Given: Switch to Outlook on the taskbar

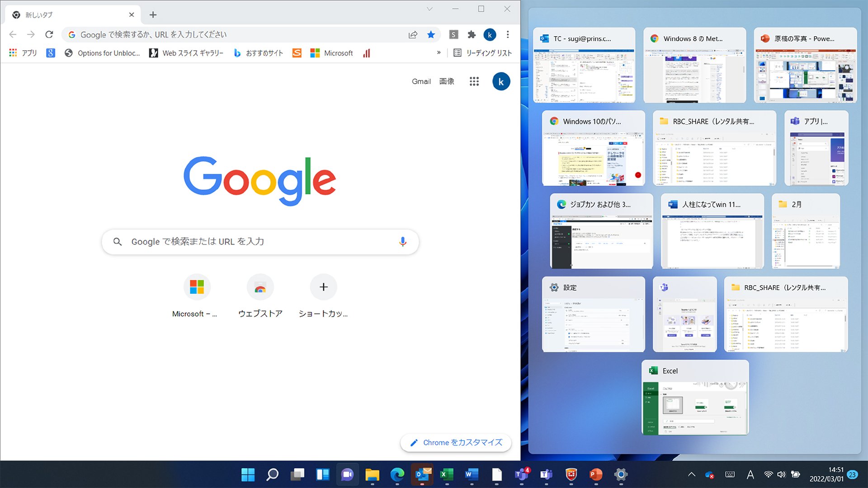Looking at the screenshot, I should 422,474.
